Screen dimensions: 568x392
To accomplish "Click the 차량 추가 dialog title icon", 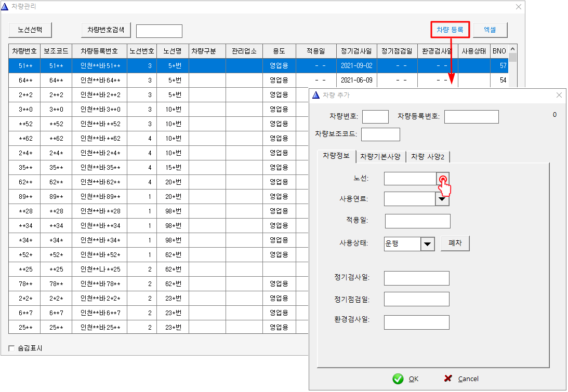I will (316, 95).
